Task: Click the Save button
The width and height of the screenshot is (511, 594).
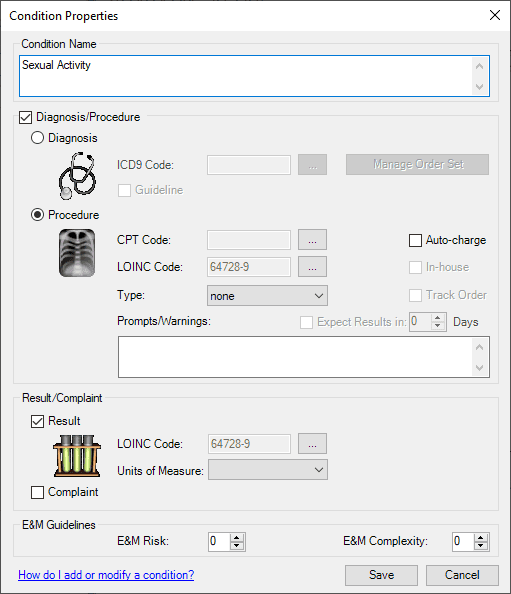Action: (381, 575)
